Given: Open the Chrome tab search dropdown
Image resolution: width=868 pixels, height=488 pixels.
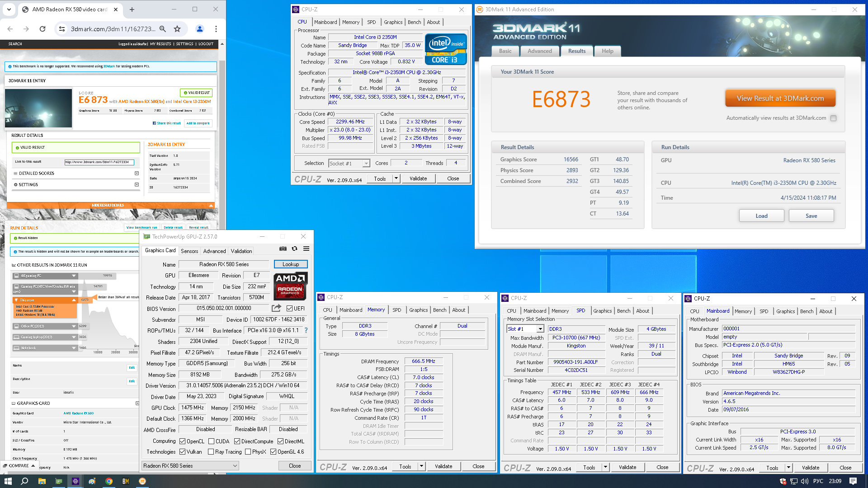Looking at the screenshot, I should pyautogui.click(x=9, y=9).
